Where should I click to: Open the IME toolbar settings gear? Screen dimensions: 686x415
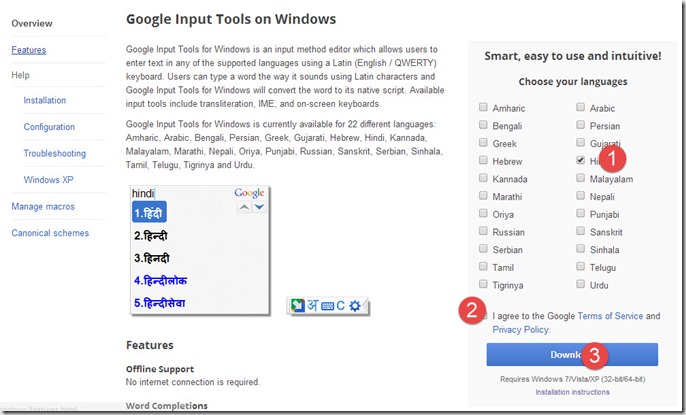355,306
